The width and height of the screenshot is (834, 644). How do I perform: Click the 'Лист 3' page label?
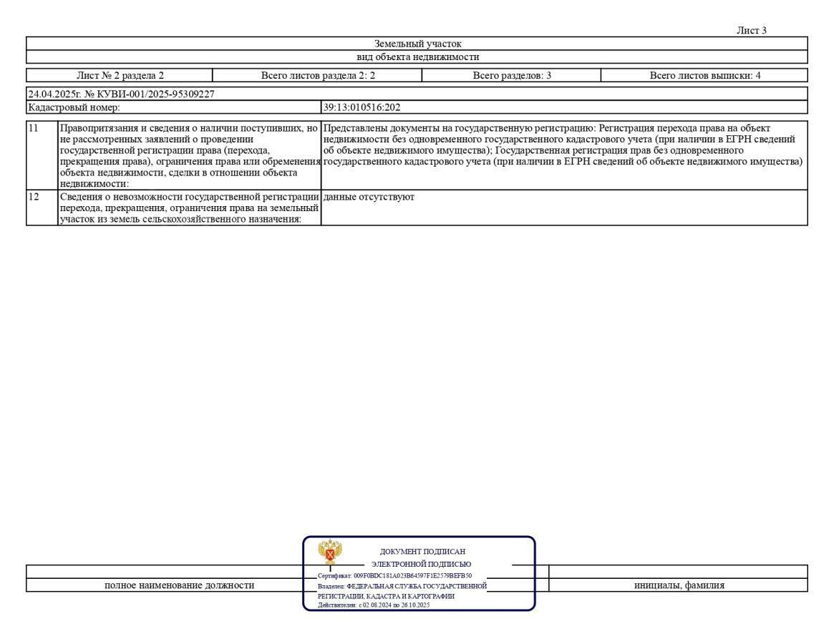click(x=751, y=30)
